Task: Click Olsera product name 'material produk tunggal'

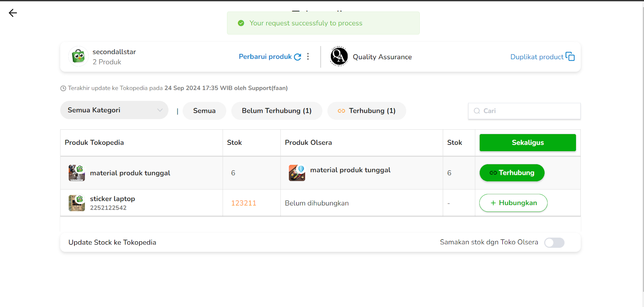Action: tap(350, 170)
